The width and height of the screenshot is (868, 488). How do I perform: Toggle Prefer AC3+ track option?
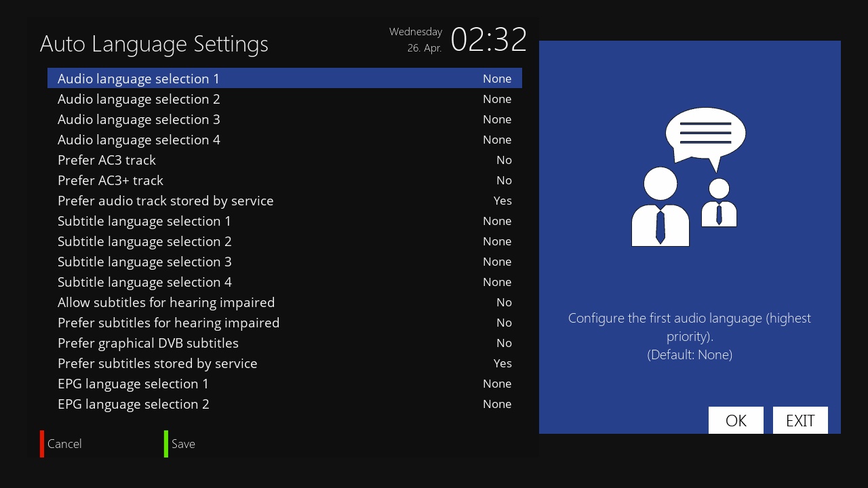tap(285, 180)
